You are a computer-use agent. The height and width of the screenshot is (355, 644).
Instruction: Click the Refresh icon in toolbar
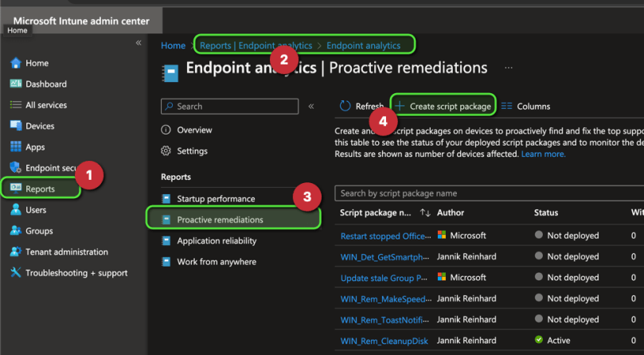pos(345,106)
